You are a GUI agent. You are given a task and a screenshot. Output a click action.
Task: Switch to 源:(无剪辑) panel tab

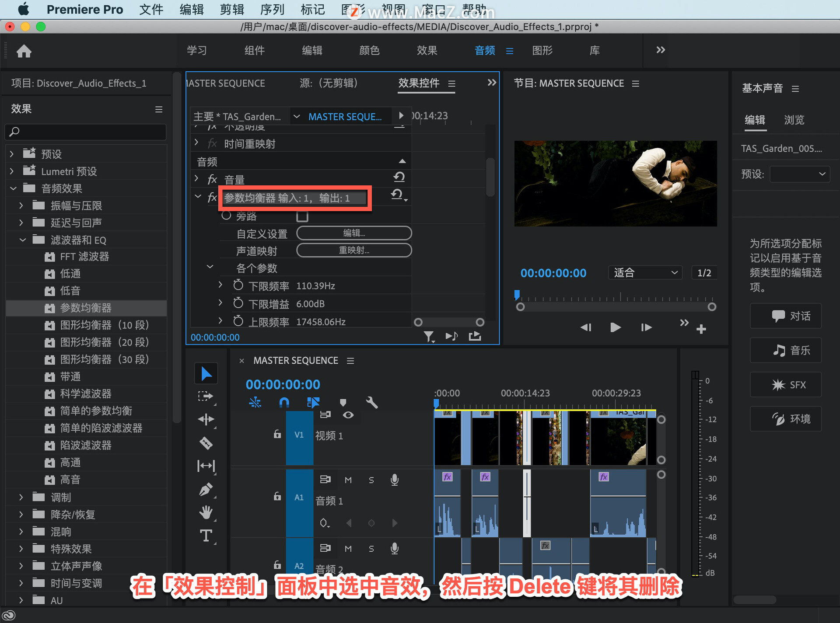329,83
